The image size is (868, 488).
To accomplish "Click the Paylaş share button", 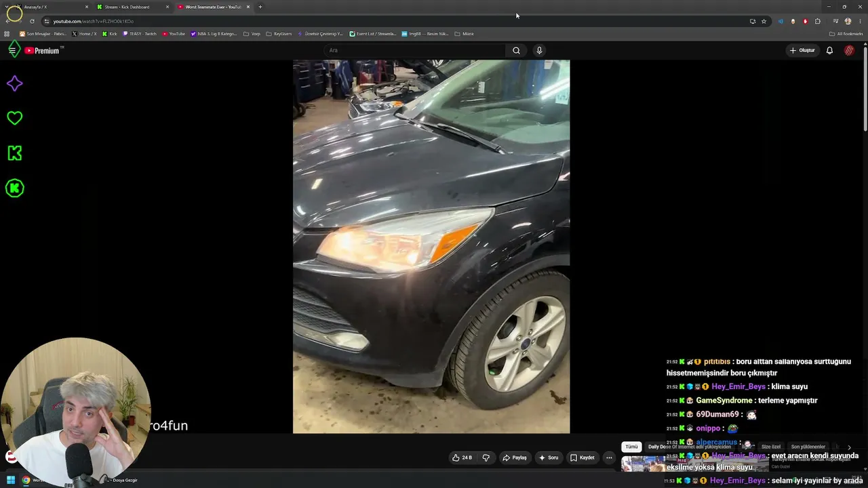I will 514,457.
